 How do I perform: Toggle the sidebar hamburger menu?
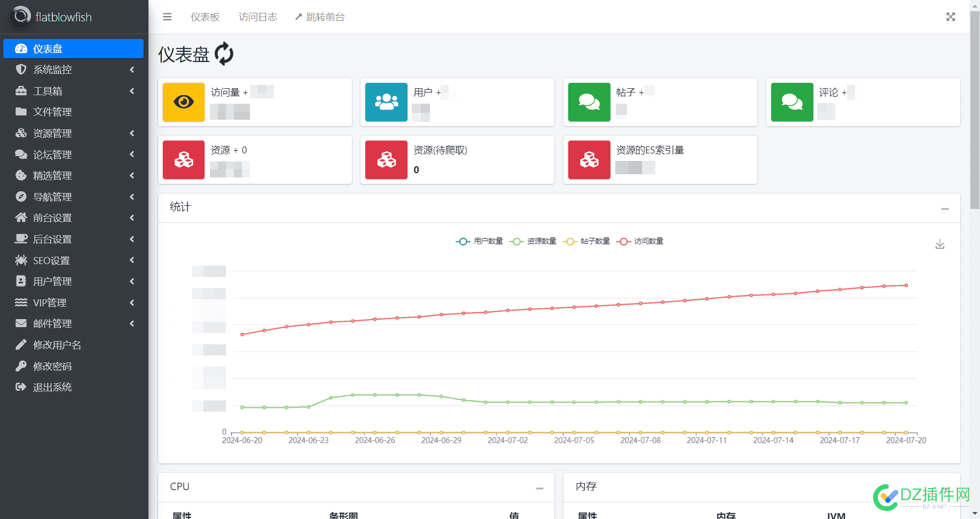point(167,17)
